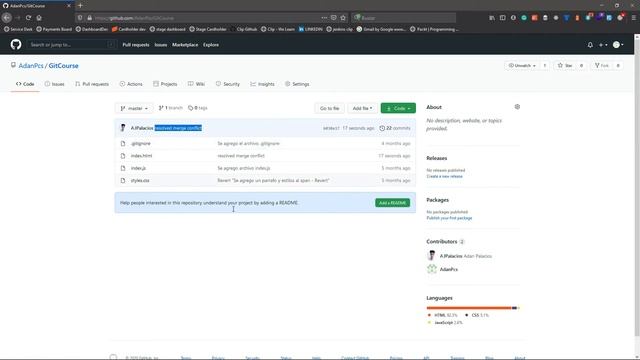Open AdanPcs contributor profile

(x=449, y=269)
